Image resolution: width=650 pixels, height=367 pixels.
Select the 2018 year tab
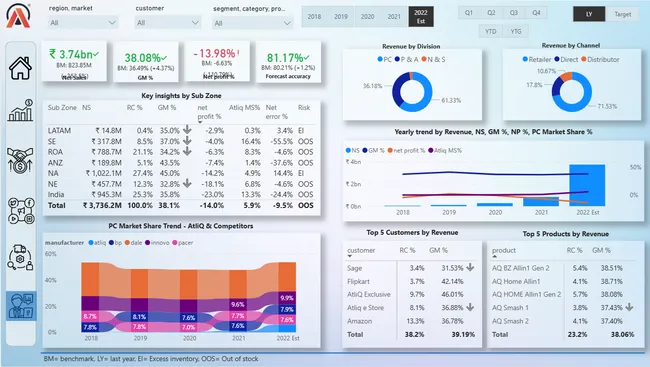click(x=314, y=17)
